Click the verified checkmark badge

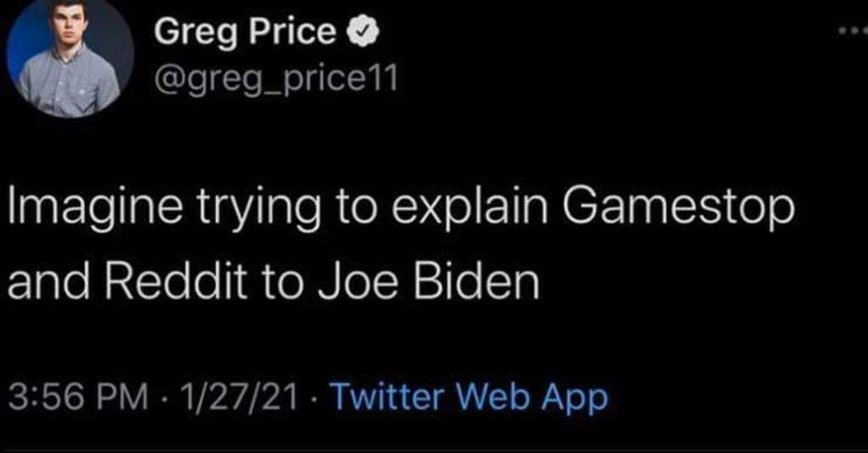pos(359,33)
